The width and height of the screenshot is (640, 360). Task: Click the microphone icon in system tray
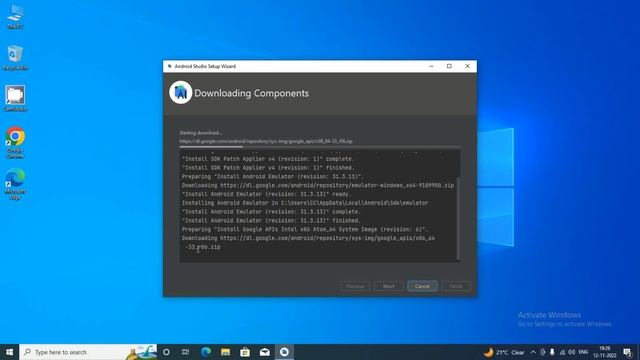552,352
